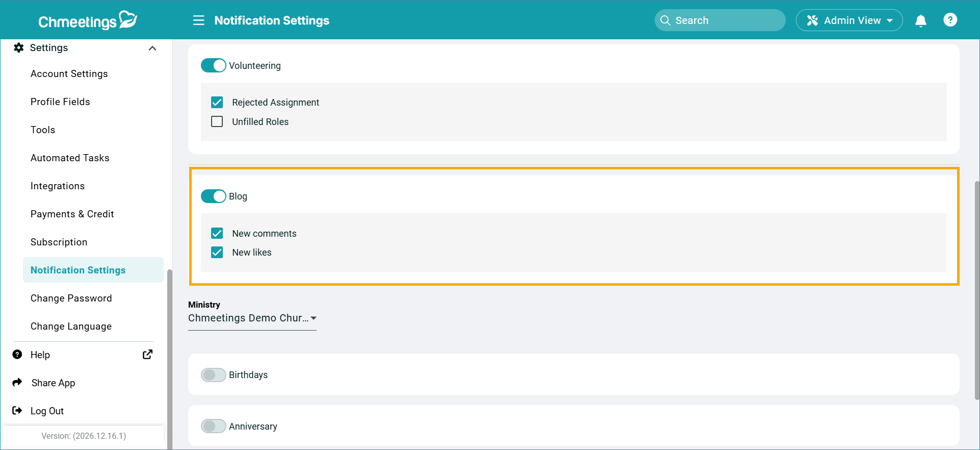Image resolution: width=980 pixels, height=450 pixels.
Task: Open Change Password
Action: pos(71,298)
